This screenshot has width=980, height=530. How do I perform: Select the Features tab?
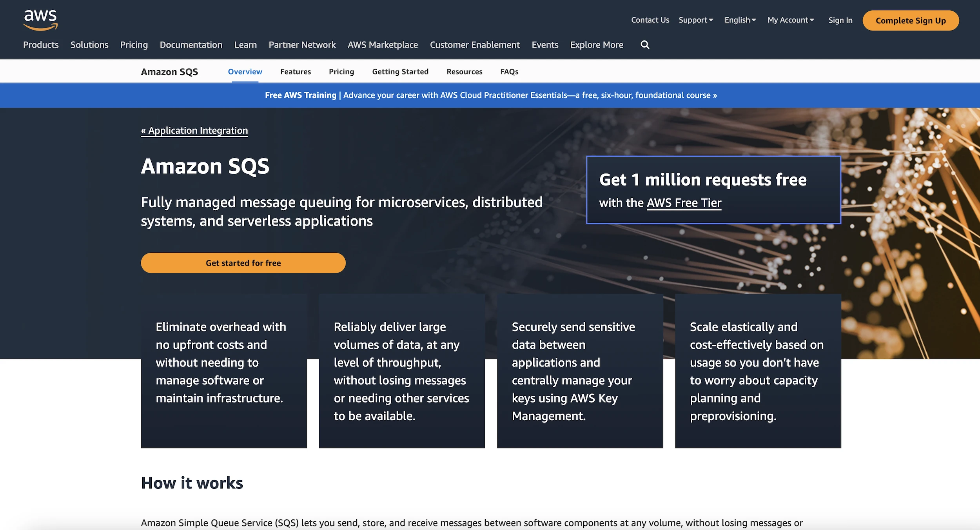pos(296,72)
